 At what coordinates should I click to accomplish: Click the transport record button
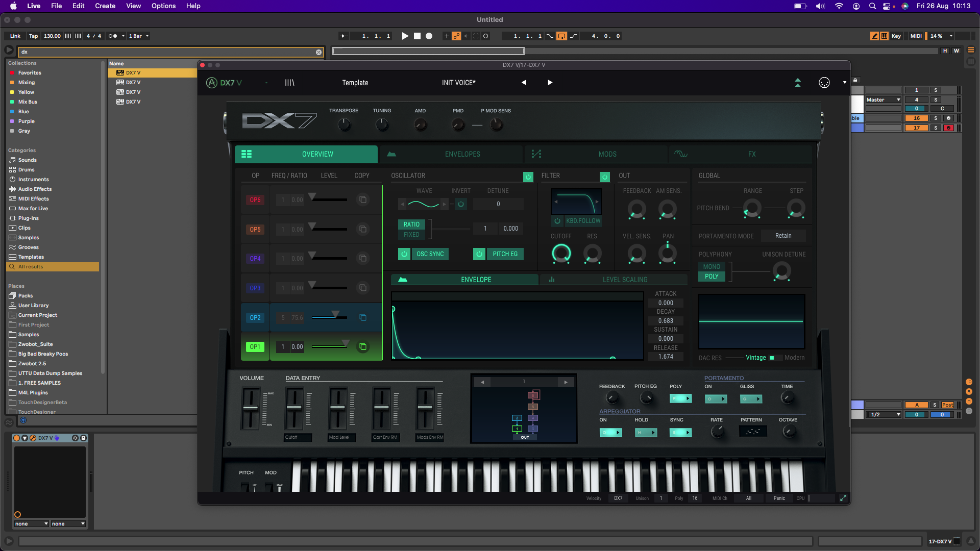coord(429,36)
